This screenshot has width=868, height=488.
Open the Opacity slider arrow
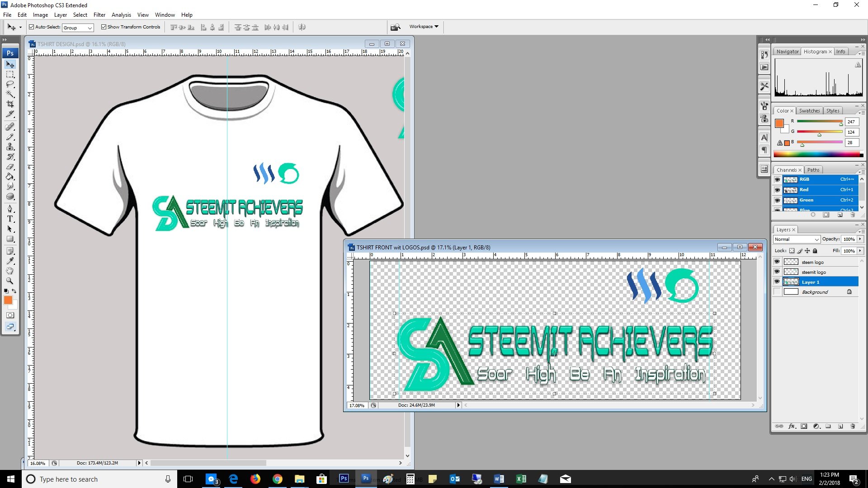pyautogui.click(x=860, y=239)
